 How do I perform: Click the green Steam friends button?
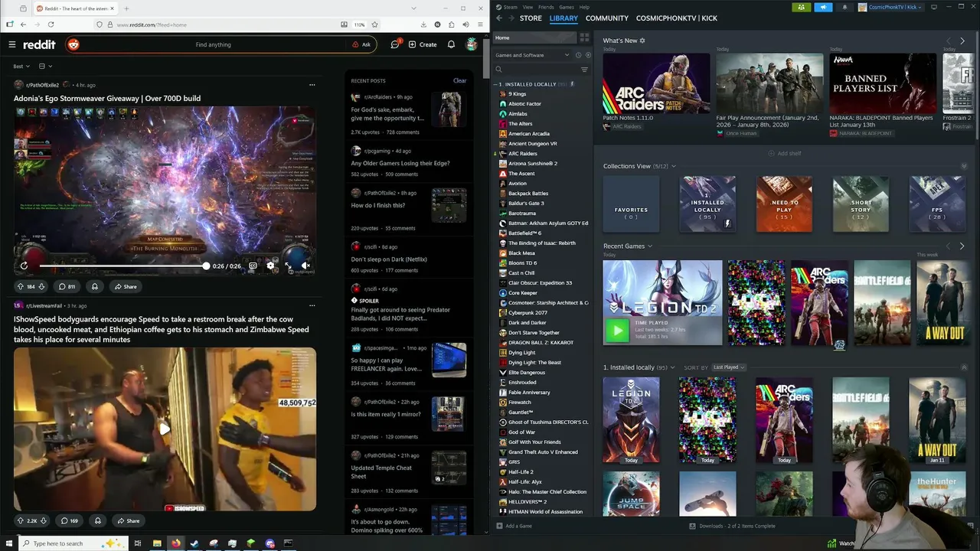click(801, 7)
